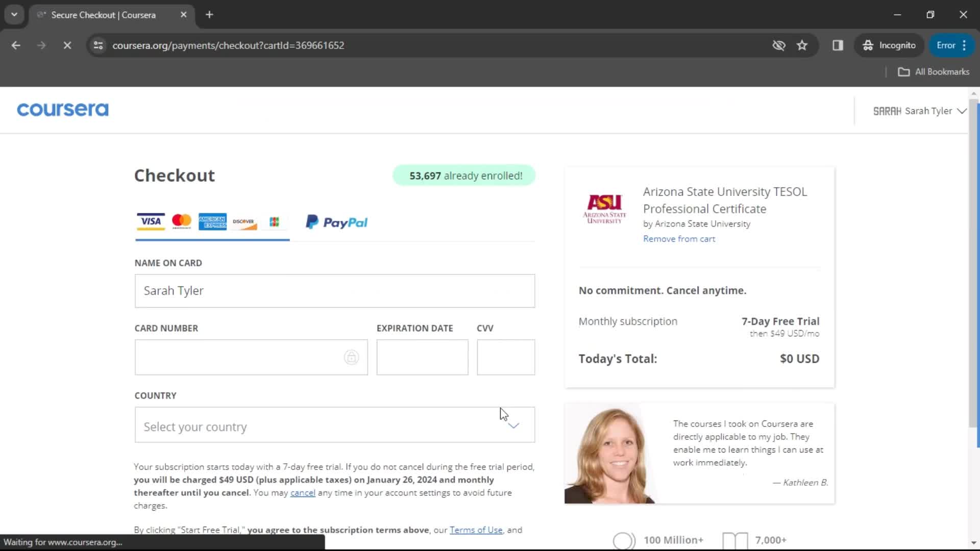The height and width of the screenshot is (551, 980).
Task: Click the 53,697 already enrolled badge
Action: click(464, 176)
